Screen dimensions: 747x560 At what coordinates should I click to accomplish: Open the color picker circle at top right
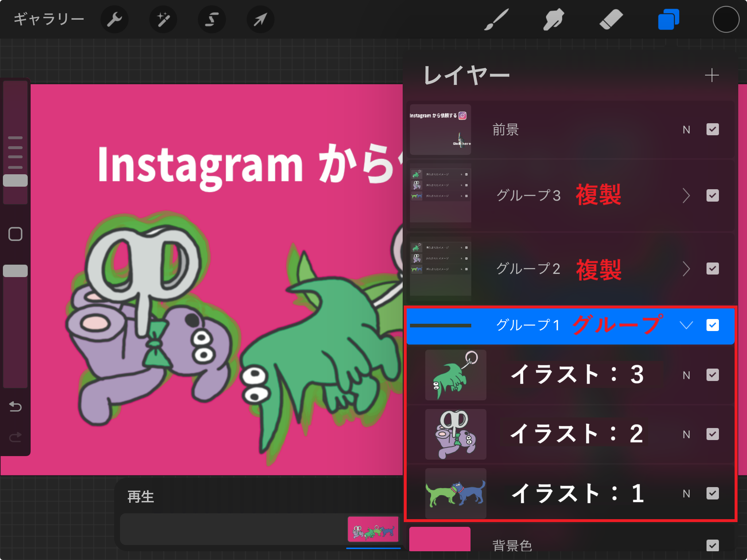pos(726,19)
